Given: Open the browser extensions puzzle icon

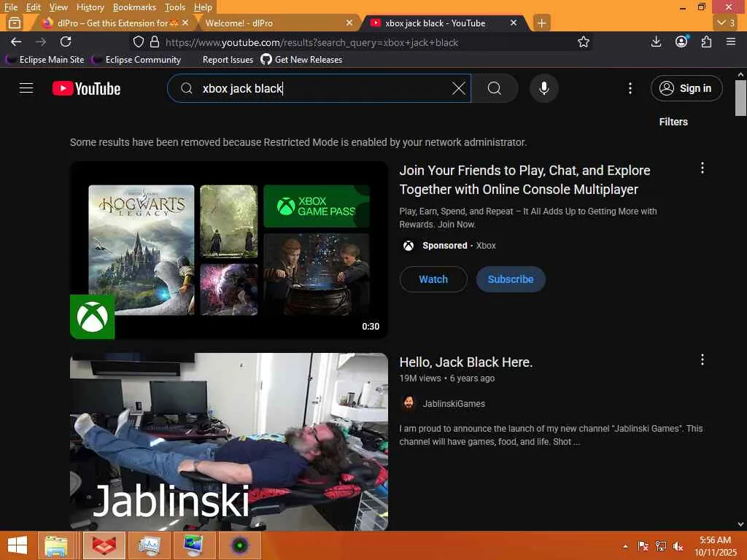Looking at the screenshot, I should [706, 42].
